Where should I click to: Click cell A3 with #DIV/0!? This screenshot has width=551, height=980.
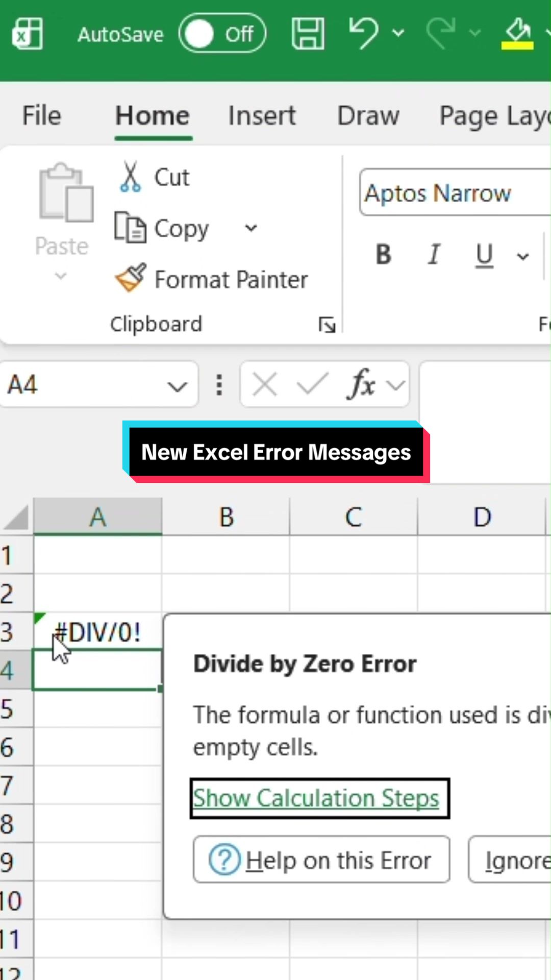click(98, 632)
